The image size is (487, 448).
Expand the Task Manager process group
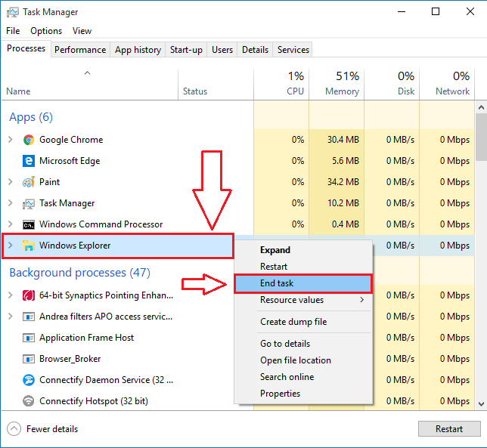(x=11, y=203)
